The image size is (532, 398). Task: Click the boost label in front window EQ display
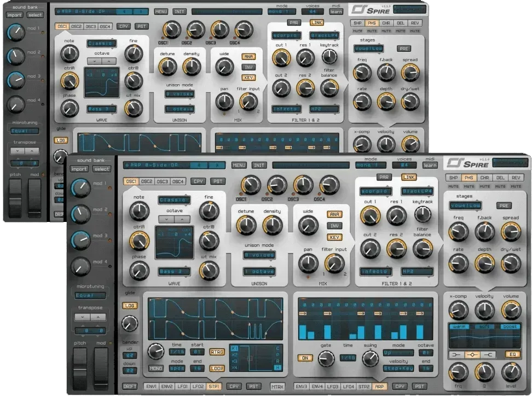point(510,326)
